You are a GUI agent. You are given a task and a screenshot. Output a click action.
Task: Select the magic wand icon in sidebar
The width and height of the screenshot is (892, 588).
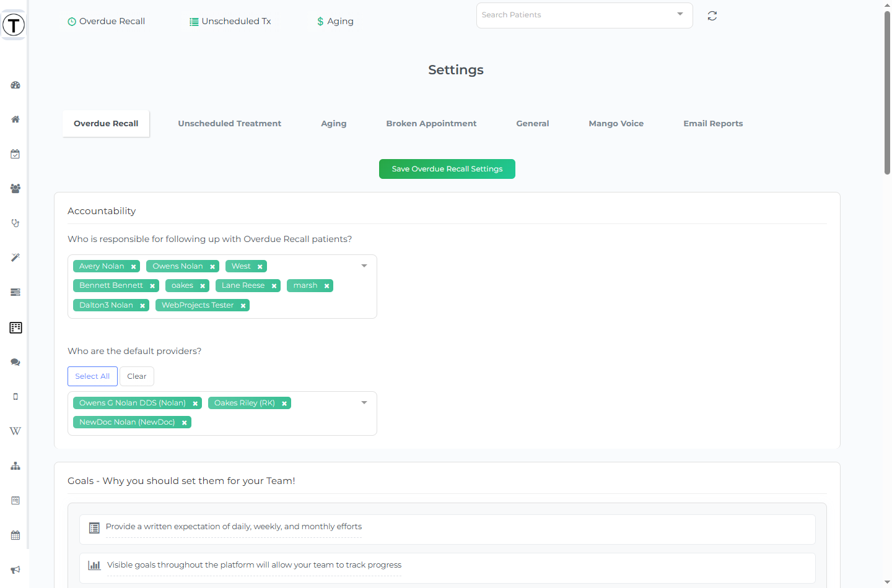pos(15,257)
